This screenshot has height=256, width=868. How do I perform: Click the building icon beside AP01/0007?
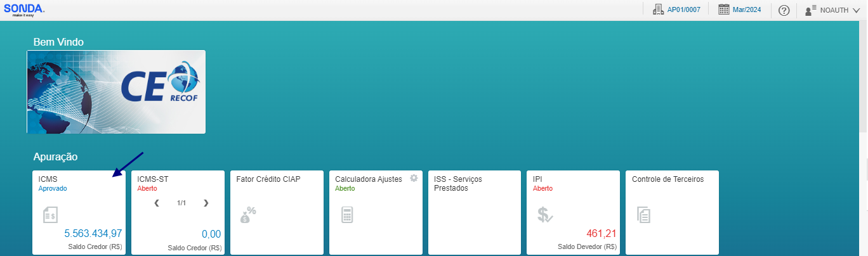pos(657,10)
